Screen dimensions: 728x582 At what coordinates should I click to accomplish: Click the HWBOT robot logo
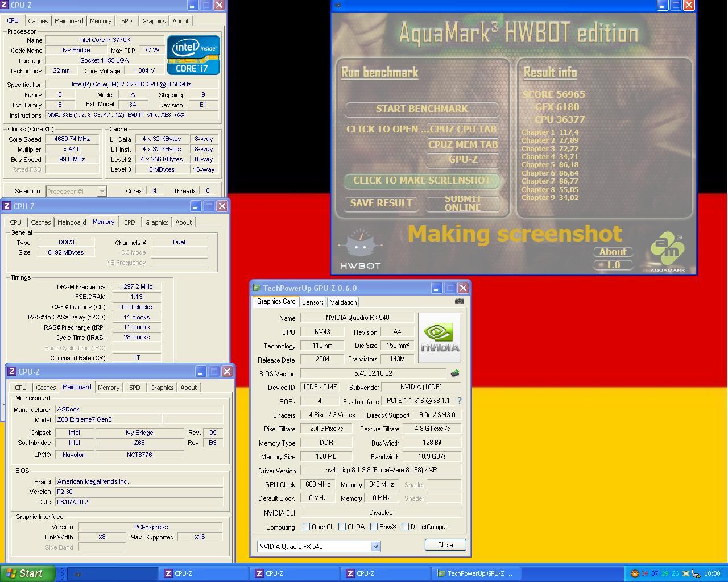click(360, 250)
